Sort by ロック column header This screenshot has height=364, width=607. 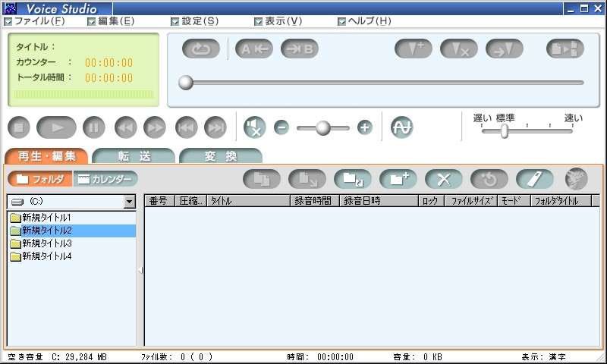click(431, 201)
